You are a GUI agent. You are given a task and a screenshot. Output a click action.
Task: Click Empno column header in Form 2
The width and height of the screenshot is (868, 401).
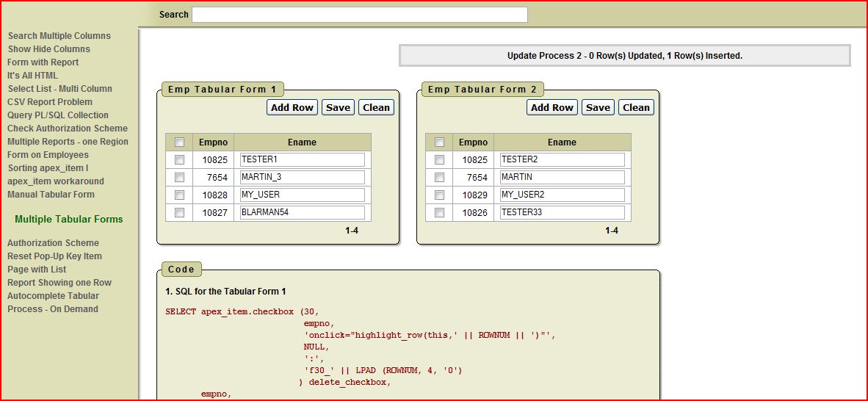pos(473,142)
